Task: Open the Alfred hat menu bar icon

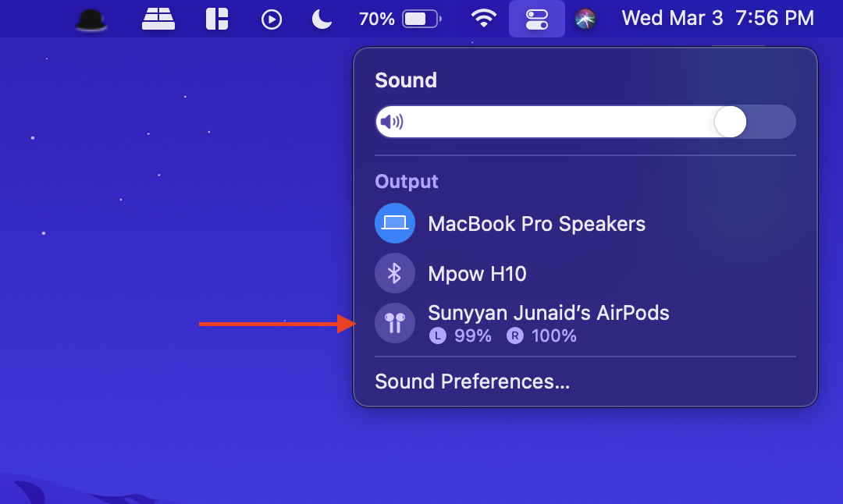Action: (x=91, y=20)
